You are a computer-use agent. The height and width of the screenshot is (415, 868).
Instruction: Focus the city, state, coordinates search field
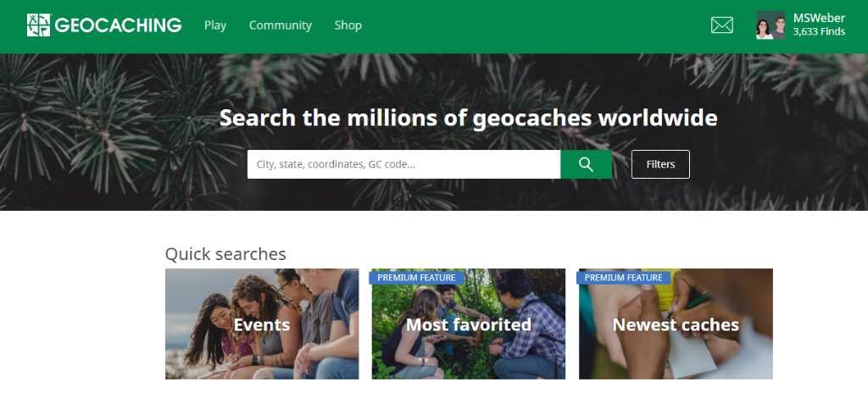point(403,164)
